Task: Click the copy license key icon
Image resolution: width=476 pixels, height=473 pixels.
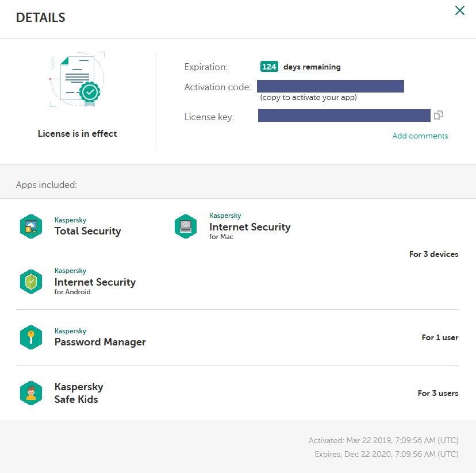Action: pyautogui.click(x=439, y=116)
